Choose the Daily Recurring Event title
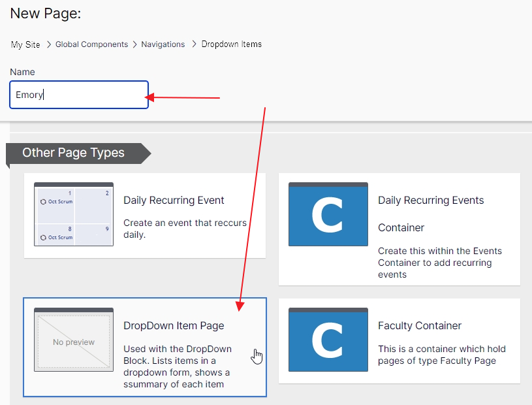This screenshot has width=532, height=405. tap(174, 201)
